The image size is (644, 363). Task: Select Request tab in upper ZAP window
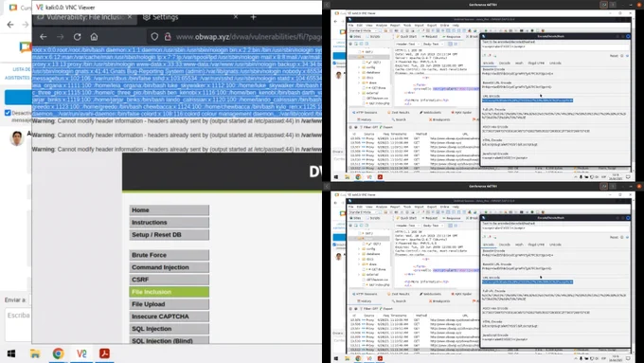click(430, 37)
